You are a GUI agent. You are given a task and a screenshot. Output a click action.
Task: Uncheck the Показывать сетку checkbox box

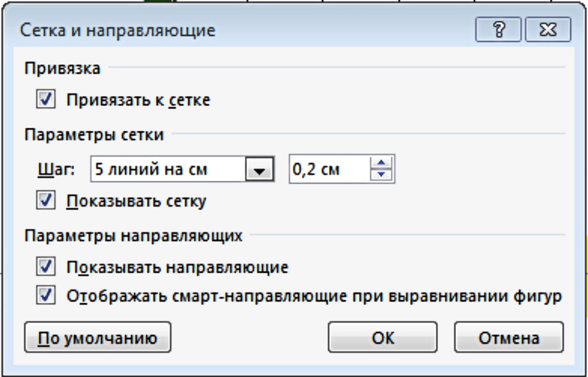[x=46, y=201]
